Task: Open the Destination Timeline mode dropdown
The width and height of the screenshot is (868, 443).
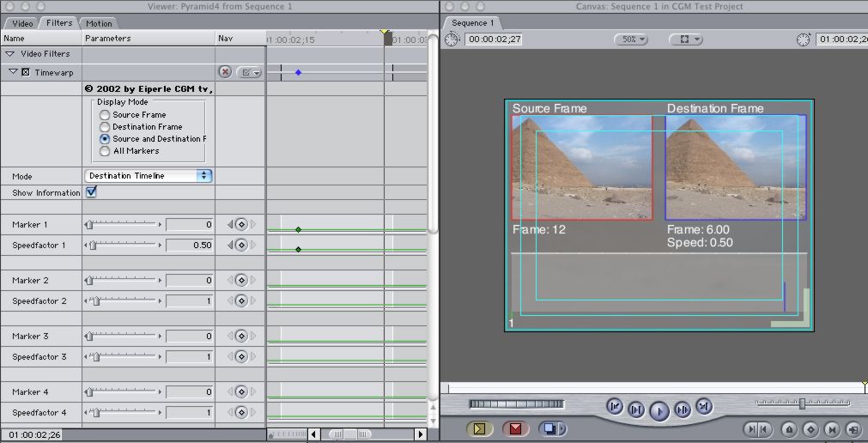Action: [x=149, y=175]
